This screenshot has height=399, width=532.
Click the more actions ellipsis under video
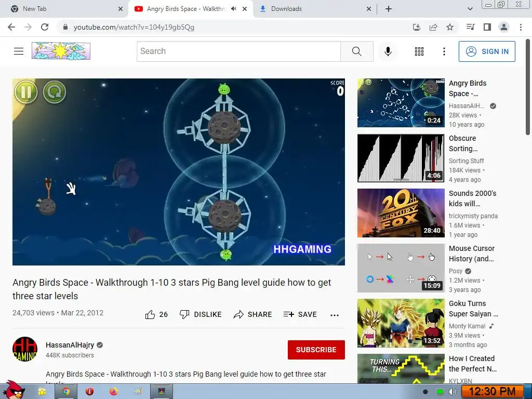pyautogui.click(x=335, y=315)
